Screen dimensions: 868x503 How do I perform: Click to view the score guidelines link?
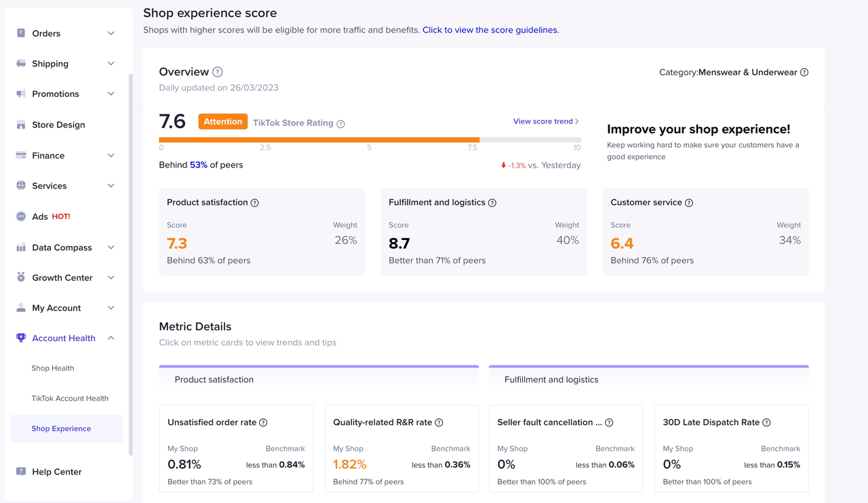(x=490, y=30)
